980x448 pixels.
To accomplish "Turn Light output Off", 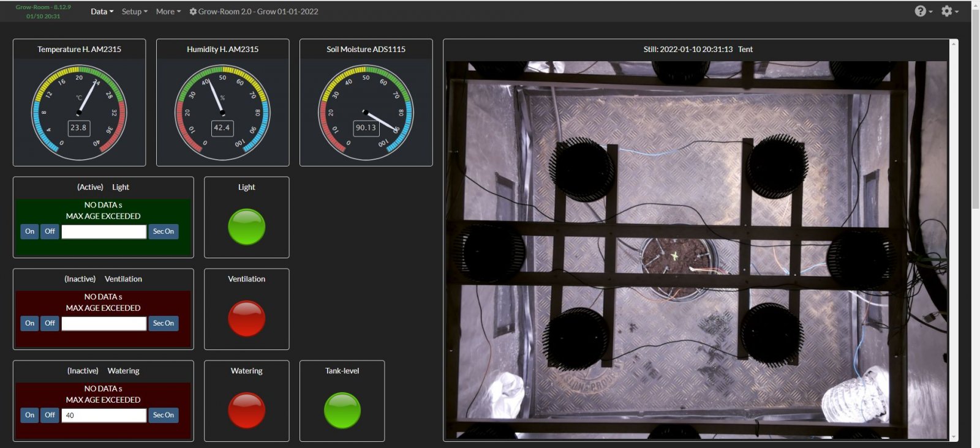I will tap(50, 231).
